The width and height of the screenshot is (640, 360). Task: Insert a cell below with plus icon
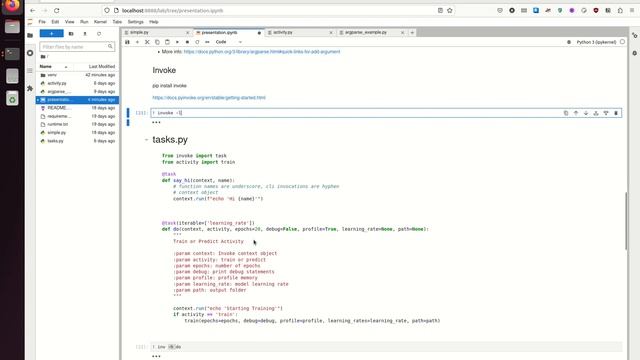tap(137, 42)
